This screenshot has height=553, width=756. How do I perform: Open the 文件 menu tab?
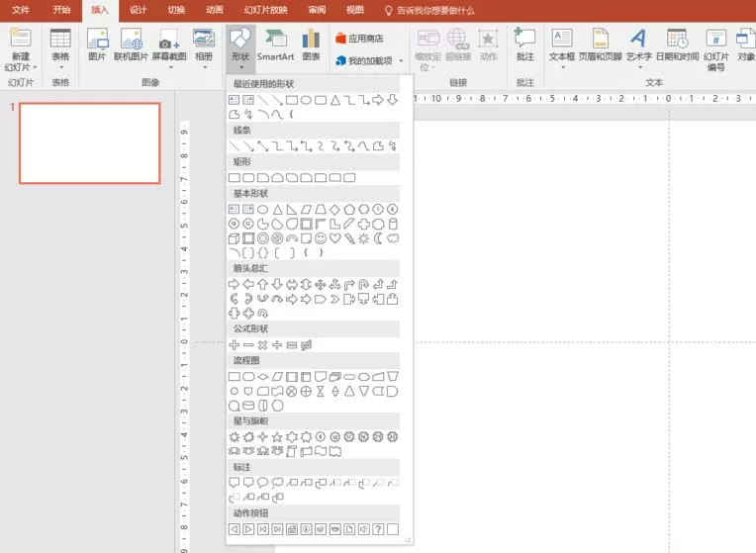(21, 10)
